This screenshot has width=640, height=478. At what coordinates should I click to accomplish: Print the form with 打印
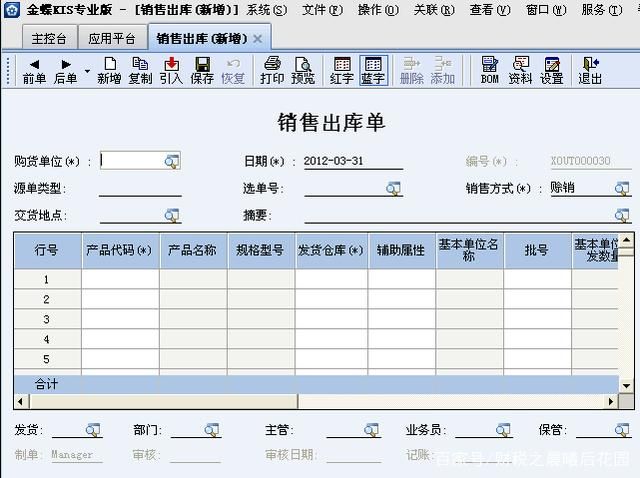point(272,71)
